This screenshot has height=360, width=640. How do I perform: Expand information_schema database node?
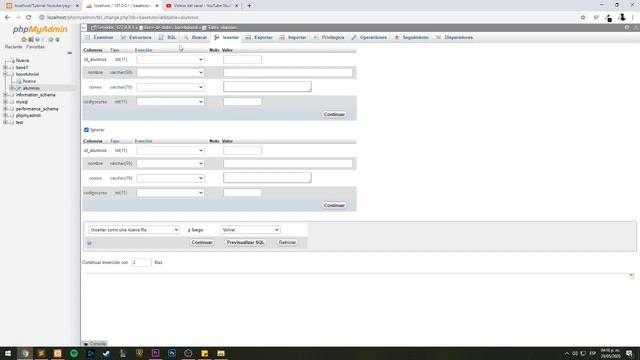5,95
